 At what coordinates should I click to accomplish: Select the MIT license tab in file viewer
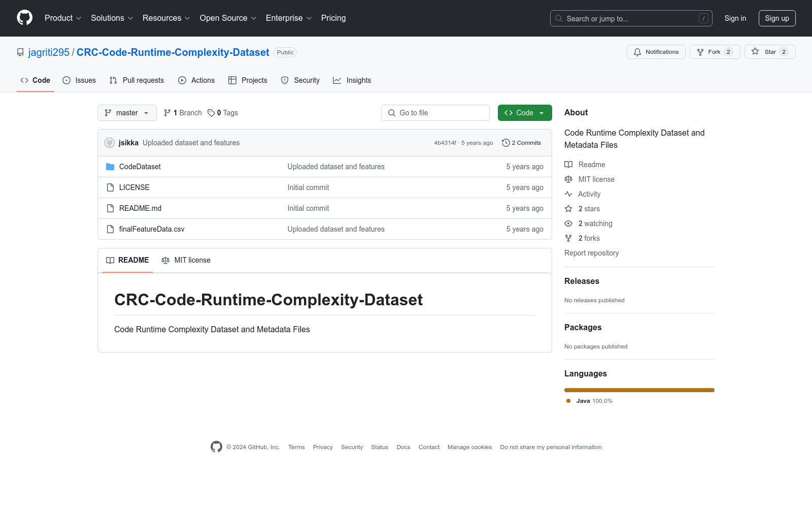186,260
